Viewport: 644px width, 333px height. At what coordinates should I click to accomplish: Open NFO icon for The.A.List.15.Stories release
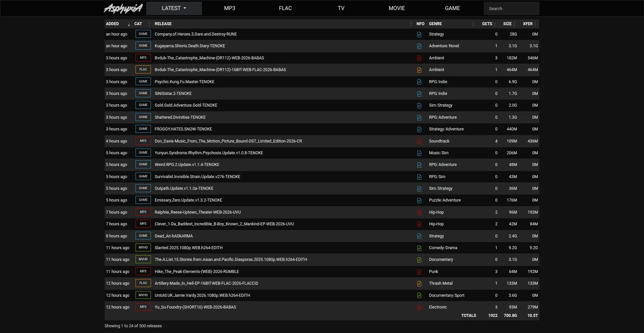[419, 260]
